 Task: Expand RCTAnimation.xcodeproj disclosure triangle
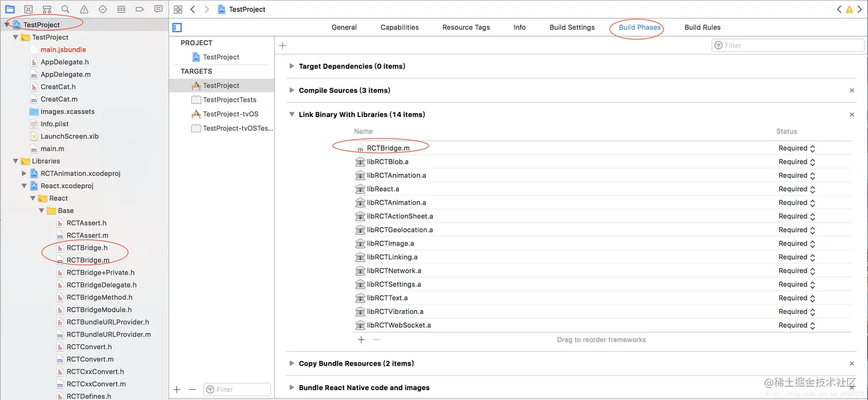24,173
